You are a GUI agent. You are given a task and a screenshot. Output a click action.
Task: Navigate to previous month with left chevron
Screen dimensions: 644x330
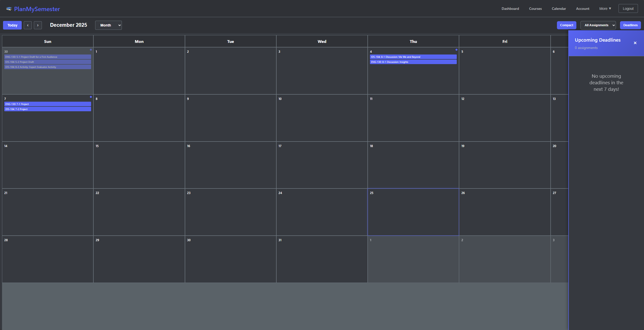28,25
